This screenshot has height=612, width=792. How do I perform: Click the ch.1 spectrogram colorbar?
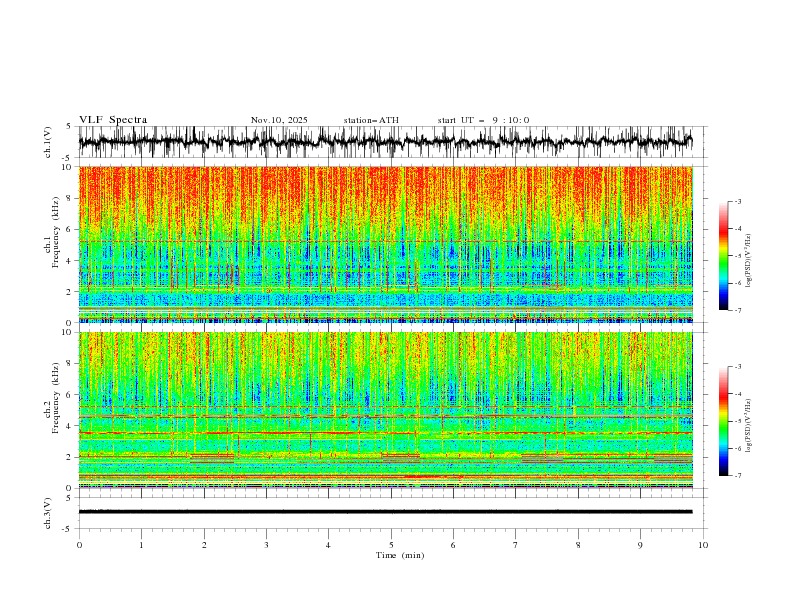coord(723,256)
